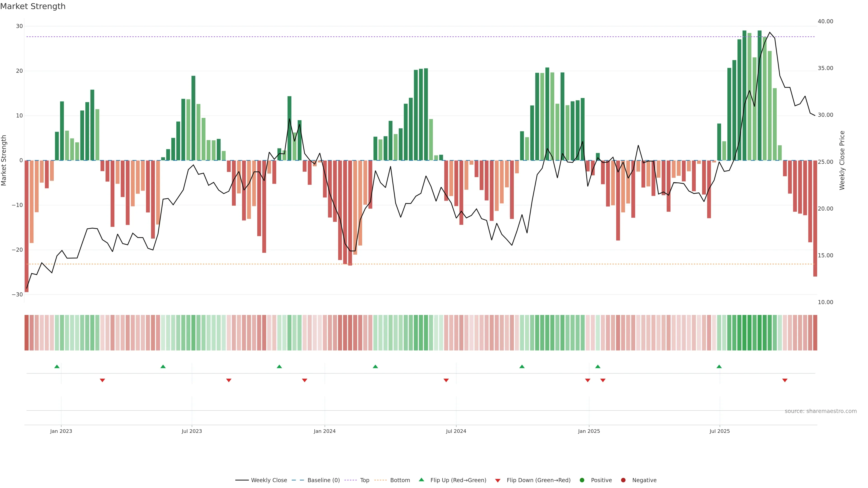868x488 pixels.
Task: Click the Jan 2024 x-axis label
Action: 325,431
